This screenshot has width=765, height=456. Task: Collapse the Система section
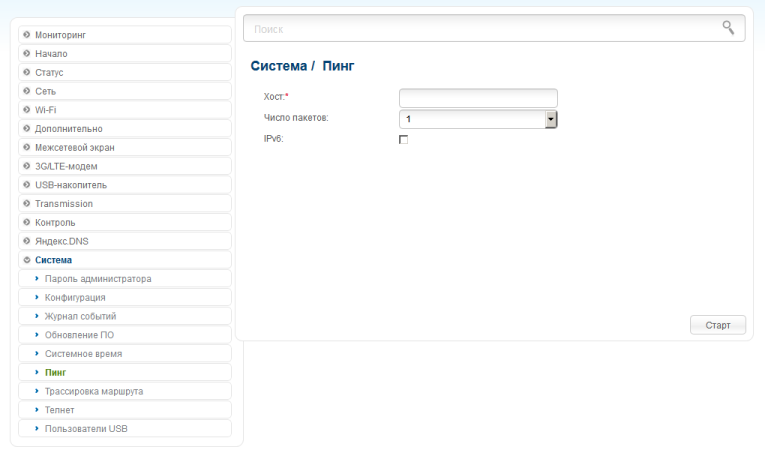coord(125,260)
